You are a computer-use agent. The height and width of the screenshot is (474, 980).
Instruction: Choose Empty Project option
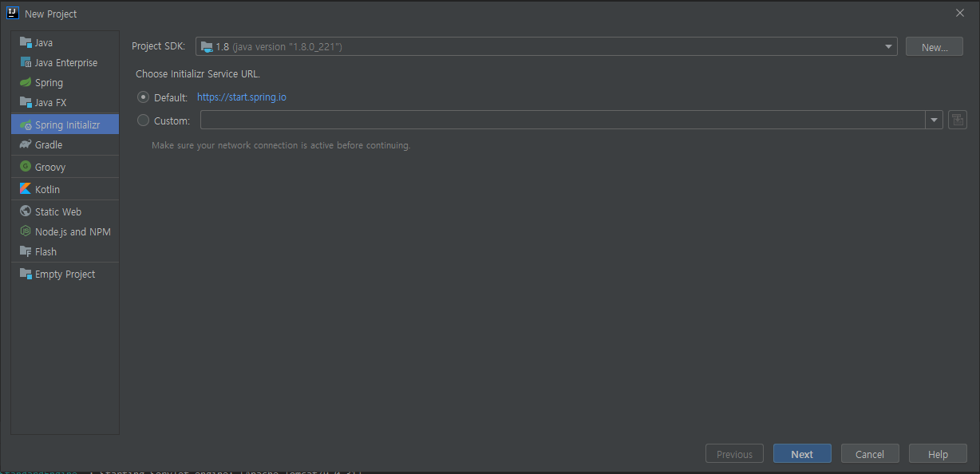(65, 274)
